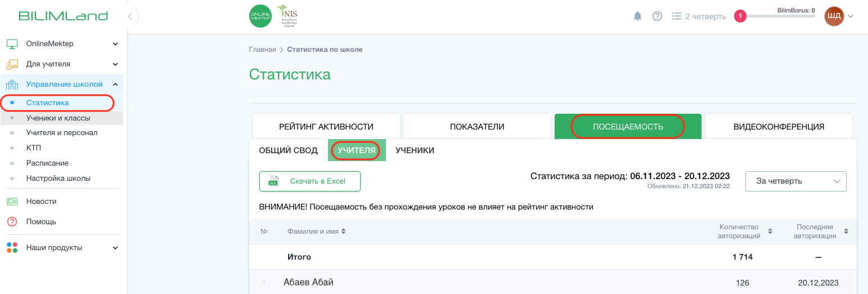The width and height of the screenshot is (868, 294).
Task: Click the NIS school logo
Action: pyautogui.click(x=287, y=16)
